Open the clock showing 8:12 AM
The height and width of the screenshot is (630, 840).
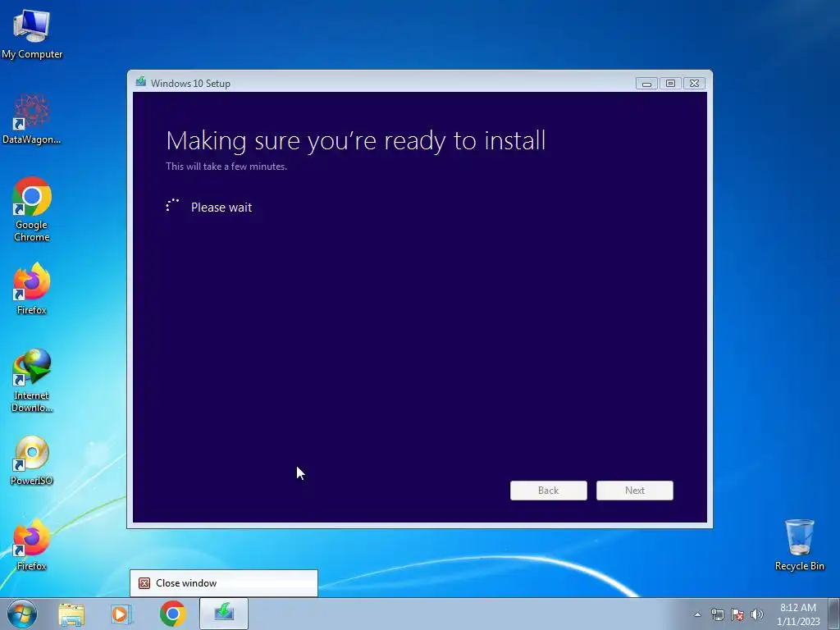pos(798,614)
